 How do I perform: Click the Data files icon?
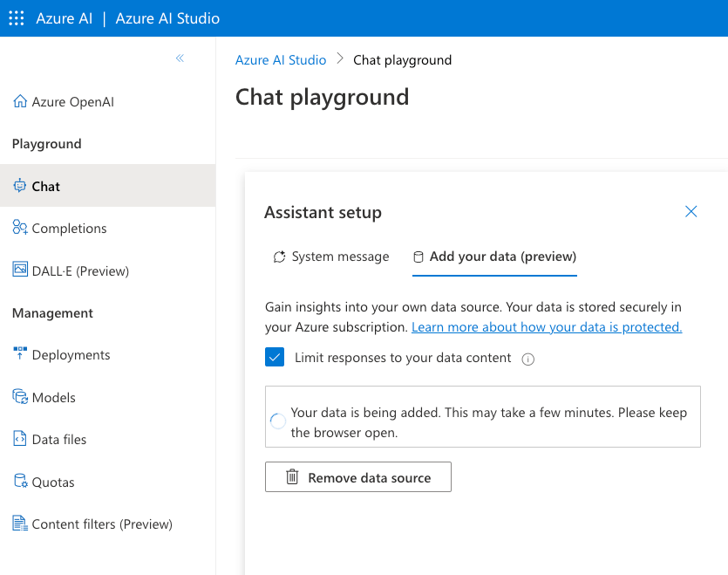tap(20, 439)
